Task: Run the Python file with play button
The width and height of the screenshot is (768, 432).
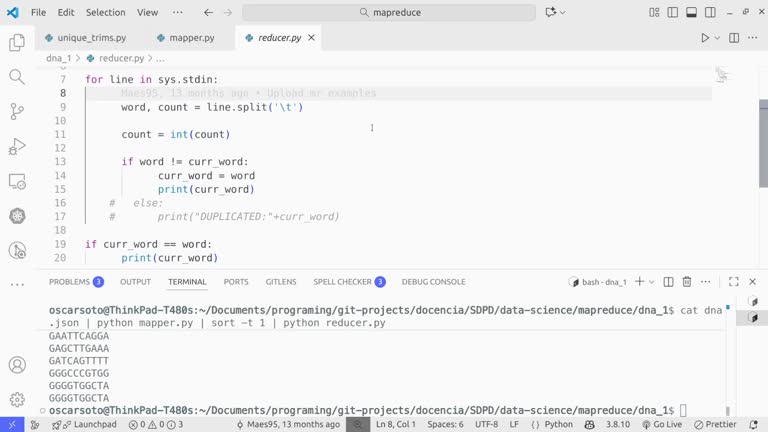Action: coord(705,38)
